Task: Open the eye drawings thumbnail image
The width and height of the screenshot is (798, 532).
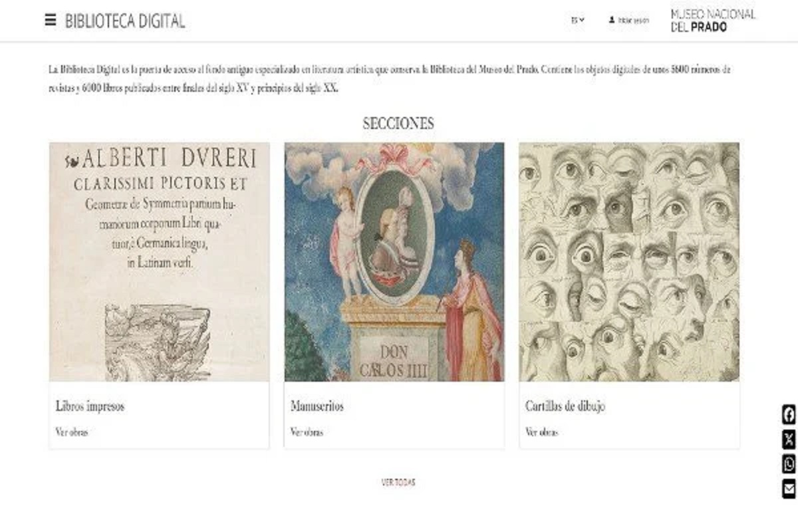Action: 629,261
